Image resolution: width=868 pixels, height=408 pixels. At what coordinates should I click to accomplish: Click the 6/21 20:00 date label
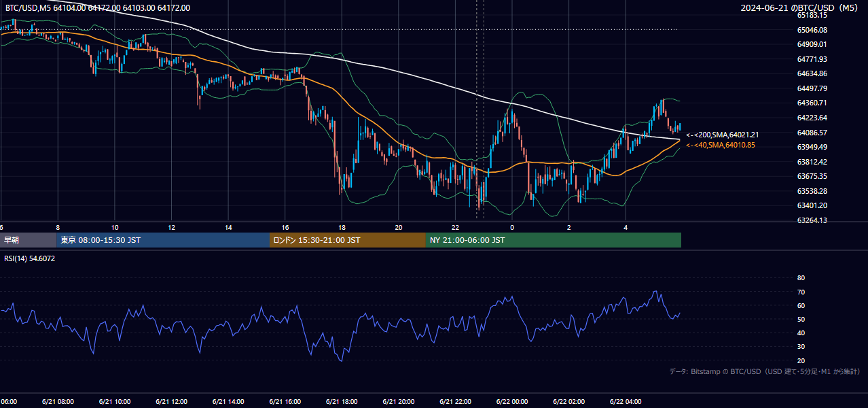click(x=398, y=402)
